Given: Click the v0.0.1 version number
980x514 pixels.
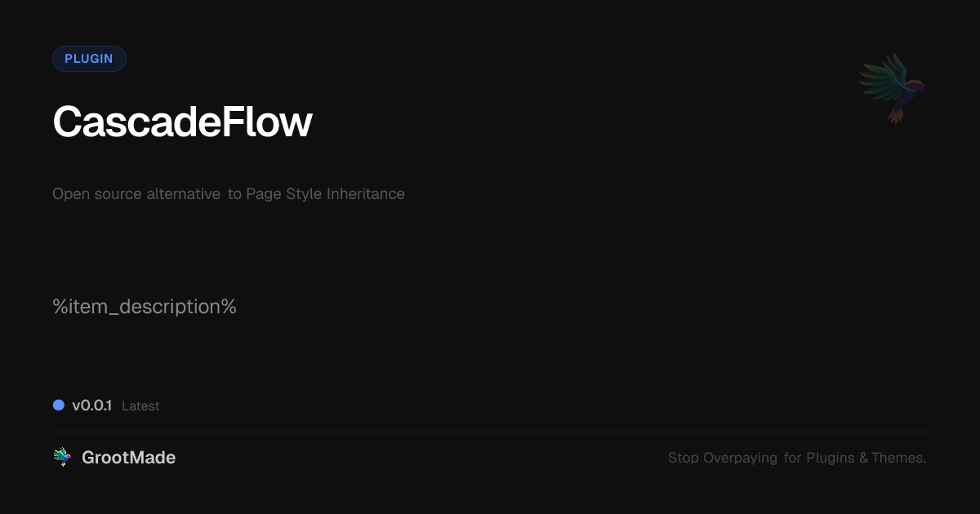Looking at the screenshot, I should [91, 405].
